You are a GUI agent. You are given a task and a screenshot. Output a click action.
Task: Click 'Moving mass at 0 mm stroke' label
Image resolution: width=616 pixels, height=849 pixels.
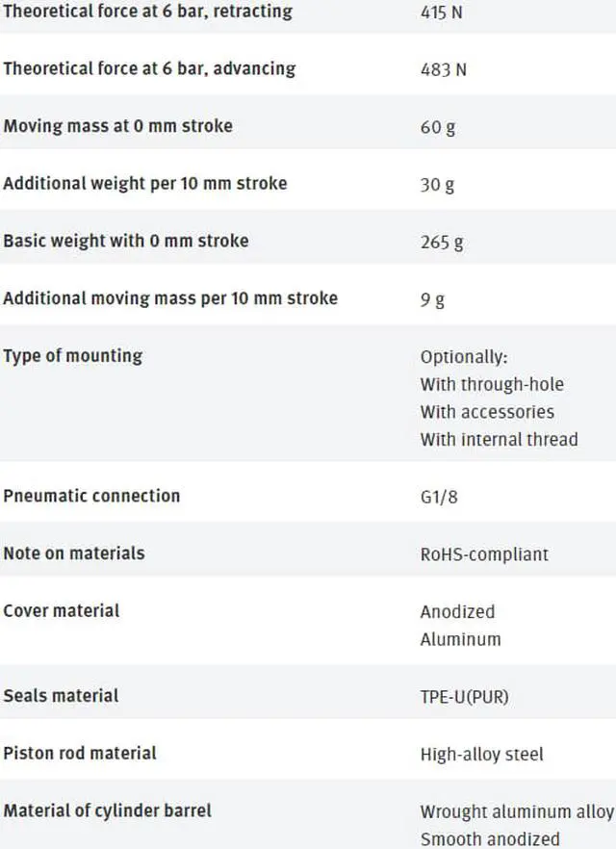117,126
